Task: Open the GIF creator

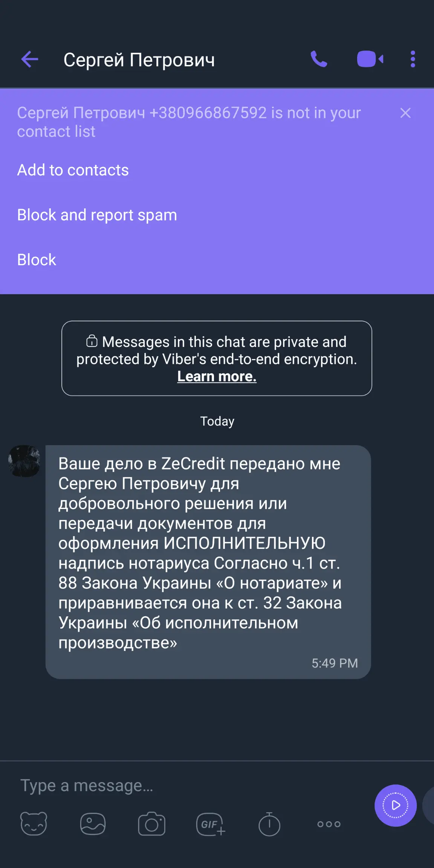Action: coord(211,825)
